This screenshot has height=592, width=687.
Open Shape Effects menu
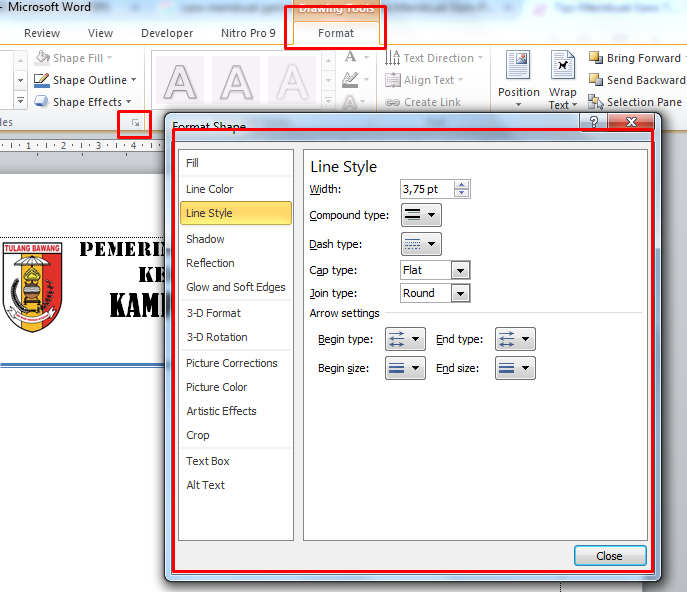coord(83,102)
